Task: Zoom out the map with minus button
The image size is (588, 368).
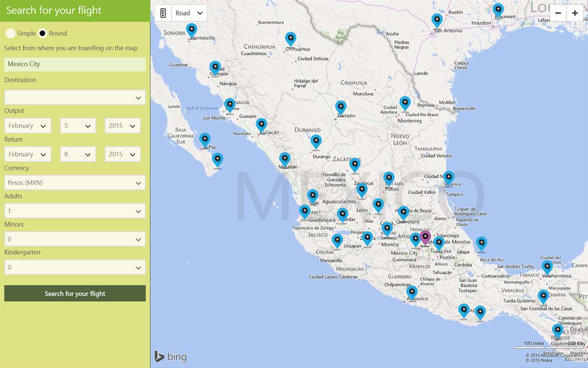Action: 558,13
